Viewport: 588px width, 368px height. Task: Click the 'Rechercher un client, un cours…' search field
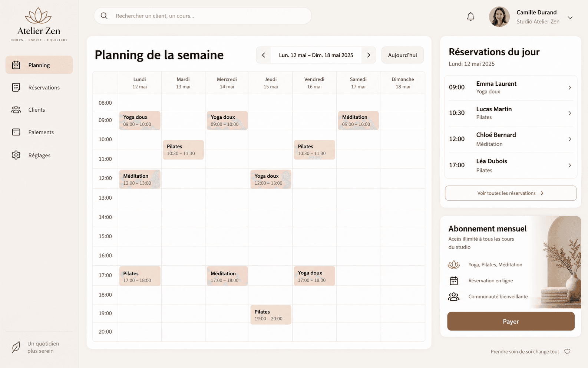click(x=202, y=16)
